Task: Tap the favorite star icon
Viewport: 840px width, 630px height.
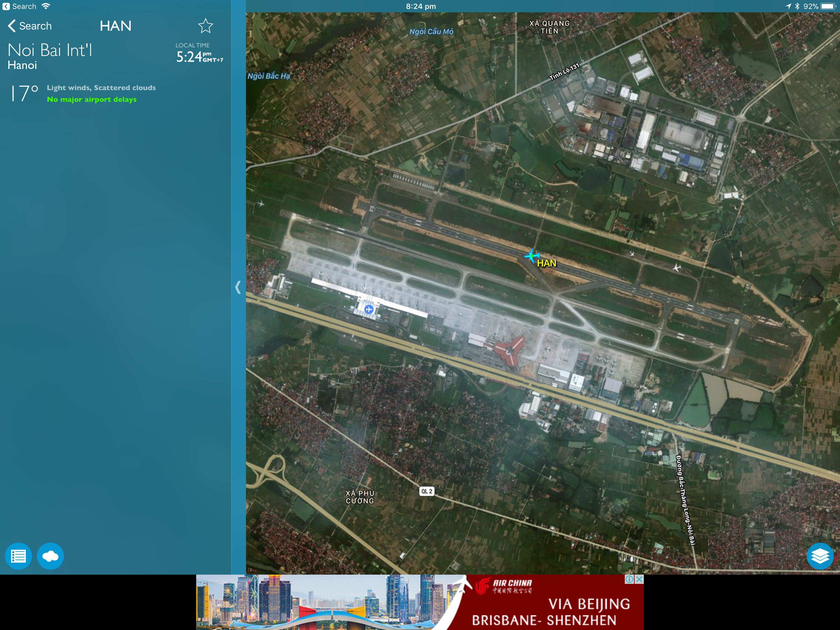Action: coord(205,26)
